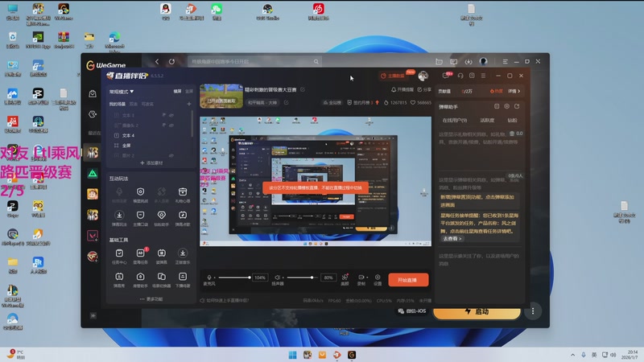Edit the game category pencil icon
Viewport: 644px width, 362px height.
pyautogui.click(x=287, y=102)
